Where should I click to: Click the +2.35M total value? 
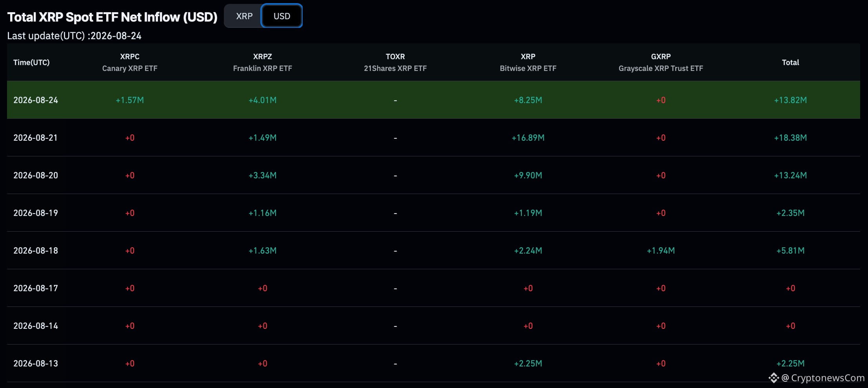pyautogui.click(x=790, y=213)
